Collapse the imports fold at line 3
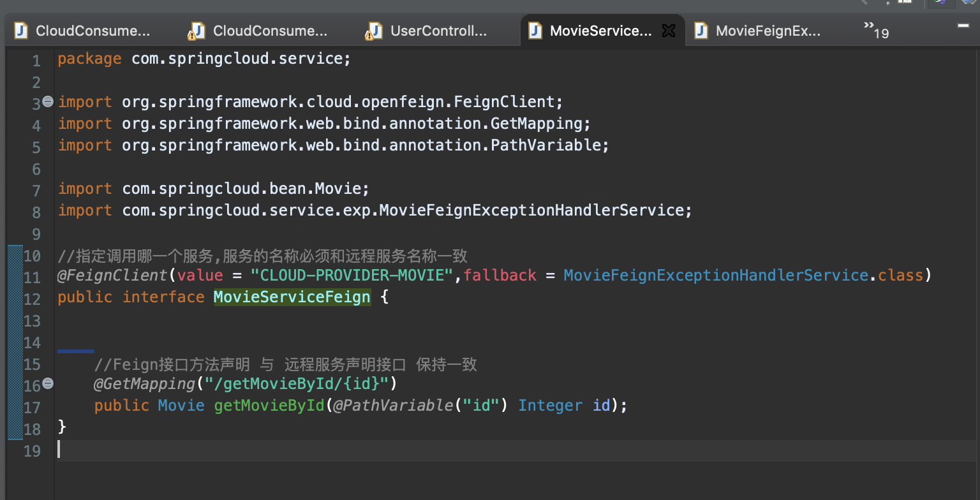This screenshot has width=980, height=500. 48,101
